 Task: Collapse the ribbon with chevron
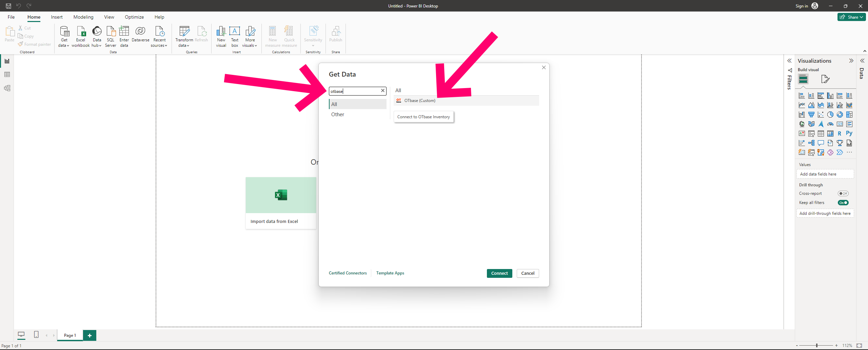pyautogui.click(x=865, y=51)
